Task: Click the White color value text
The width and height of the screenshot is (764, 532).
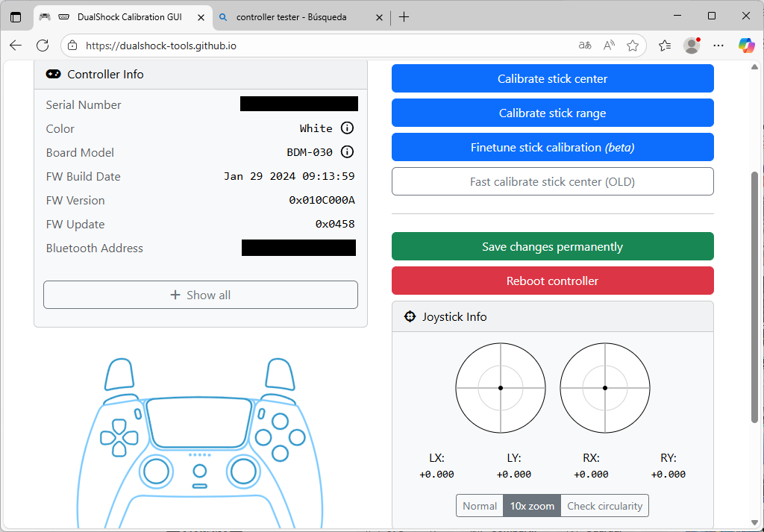Action: pyautogui.click(x=316, y=128)
